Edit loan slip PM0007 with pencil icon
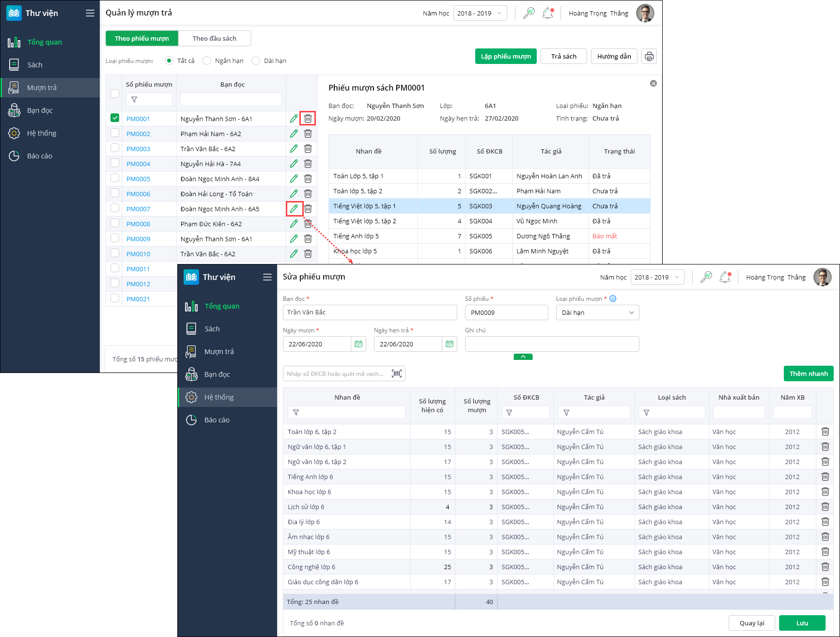This screenshot has height=637, width=840. [294, 209]
